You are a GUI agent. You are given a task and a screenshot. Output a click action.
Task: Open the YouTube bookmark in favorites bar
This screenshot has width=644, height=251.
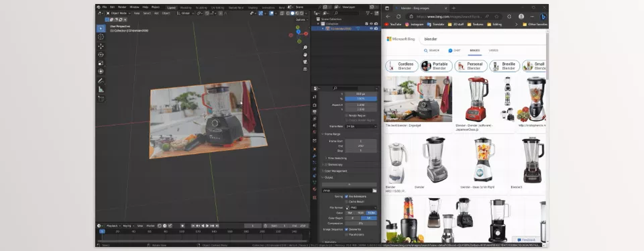[x=392, y=25]
